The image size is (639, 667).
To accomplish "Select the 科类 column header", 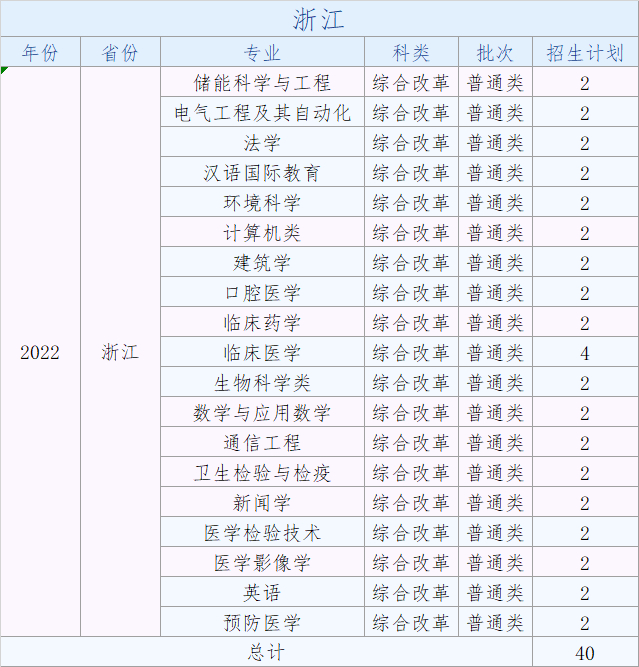I will pos(411,53).
